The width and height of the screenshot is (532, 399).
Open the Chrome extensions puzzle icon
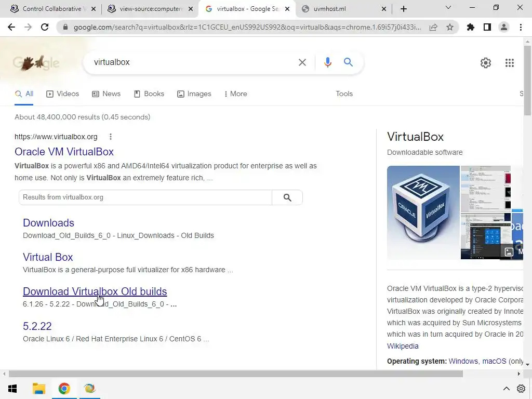[x=470, y=27]
